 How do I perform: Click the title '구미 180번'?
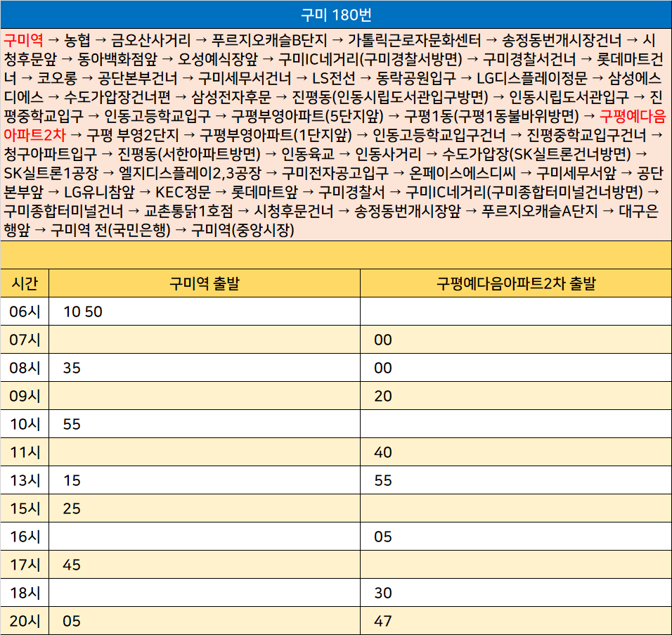[x=336, y=15]
